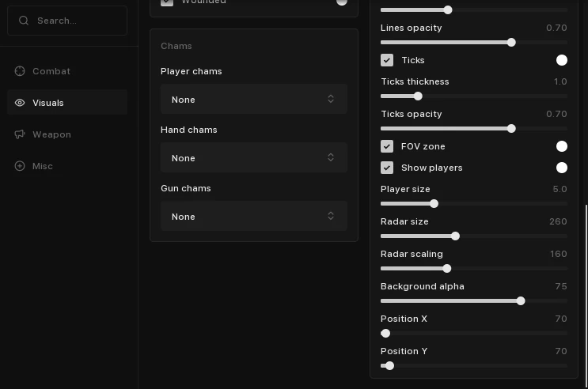Click the Lines opacity value 0.70

pyautogui.click(x=556, y=28)
